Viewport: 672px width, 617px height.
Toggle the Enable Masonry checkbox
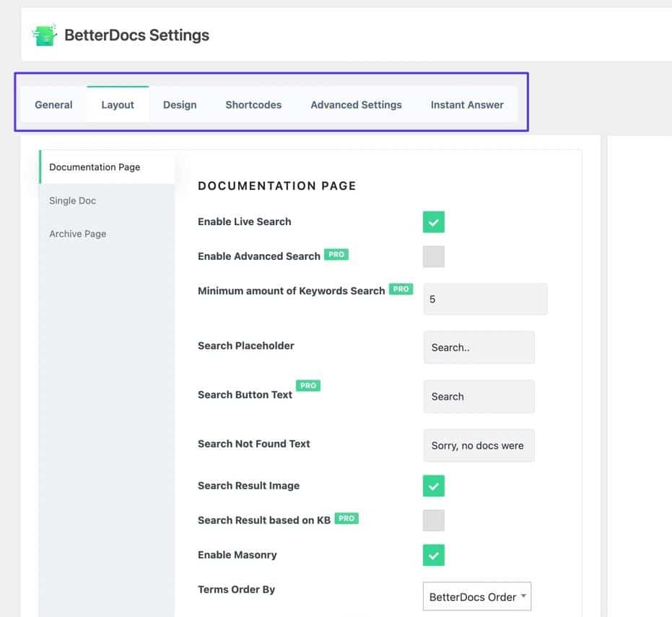433,555
